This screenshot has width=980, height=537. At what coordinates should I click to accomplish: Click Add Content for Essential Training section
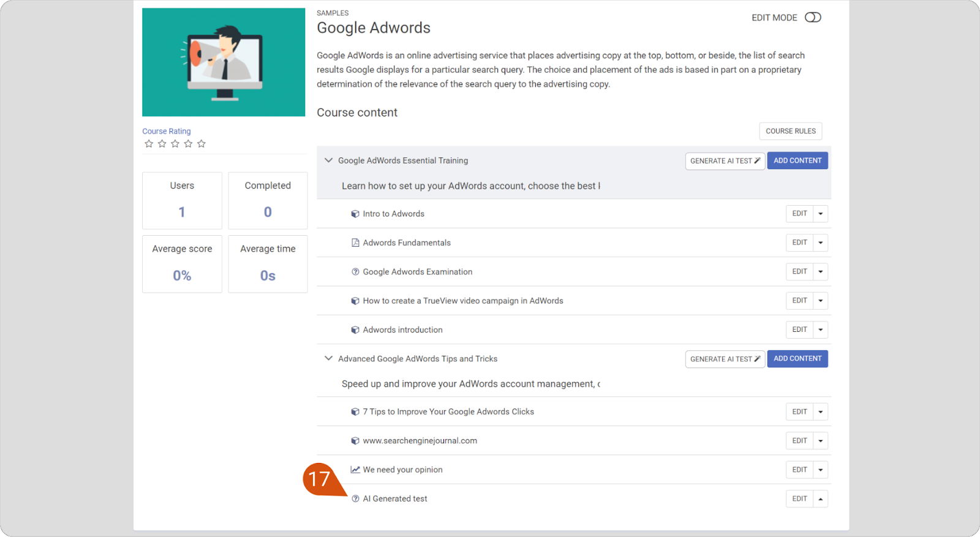797,160
